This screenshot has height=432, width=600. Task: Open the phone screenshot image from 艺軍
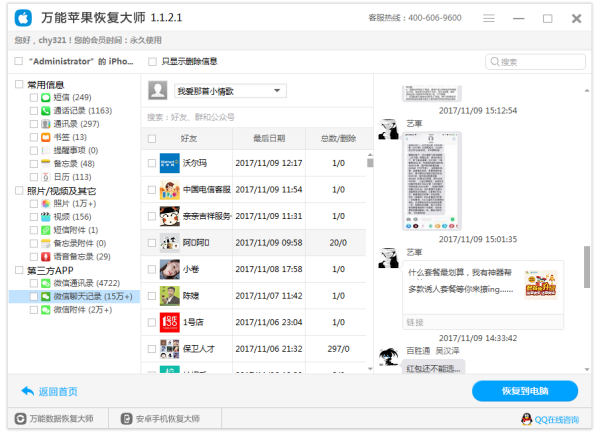[432, 181]
